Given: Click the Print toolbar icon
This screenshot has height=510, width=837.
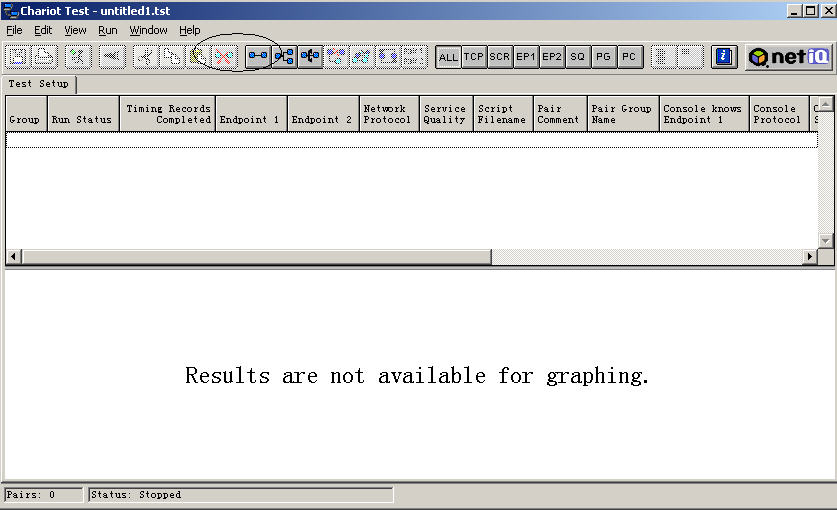Looking at the screenshot, I should pos(45,57).
